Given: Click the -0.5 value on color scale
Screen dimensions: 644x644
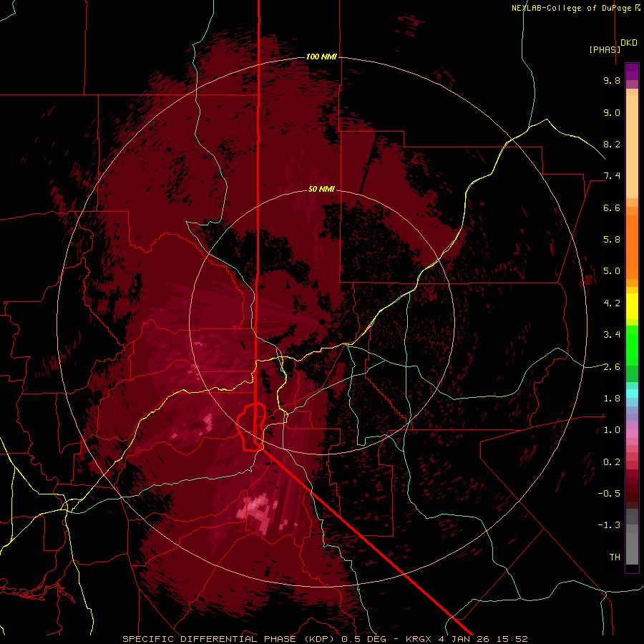Looking at the screenshot, I should click(609, 494).
